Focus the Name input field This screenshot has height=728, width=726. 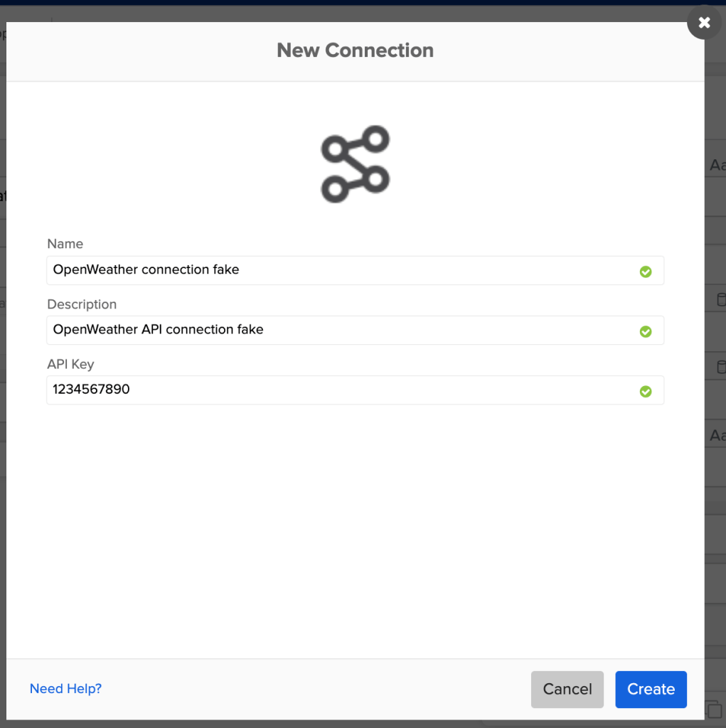click(x=341, y=270)
